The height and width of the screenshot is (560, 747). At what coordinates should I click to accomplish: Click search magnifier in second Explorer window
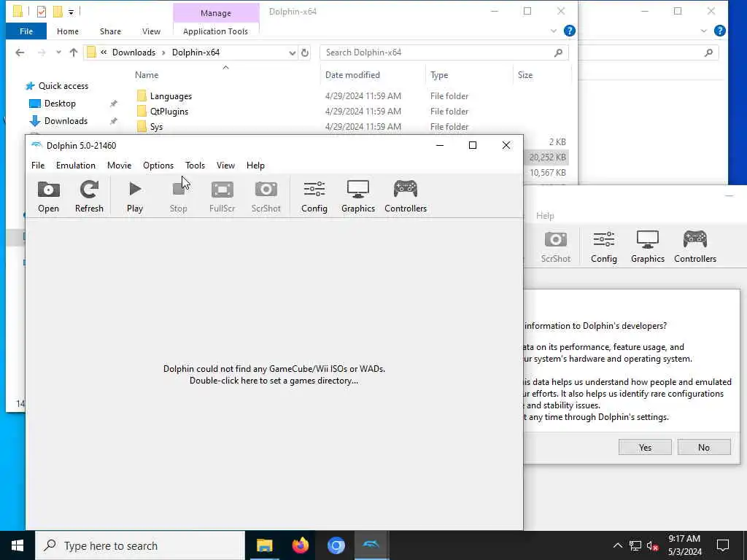coord(708,52)
